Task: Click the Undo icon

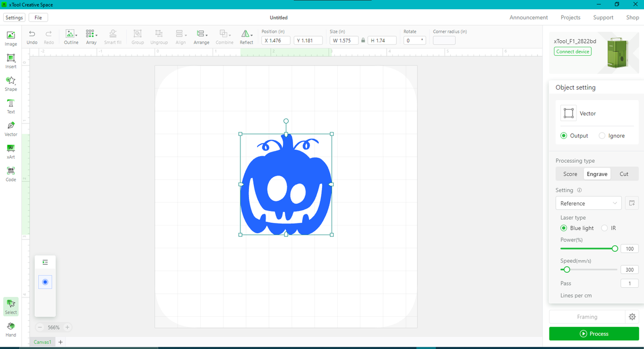Action: (x=32, y=34)
